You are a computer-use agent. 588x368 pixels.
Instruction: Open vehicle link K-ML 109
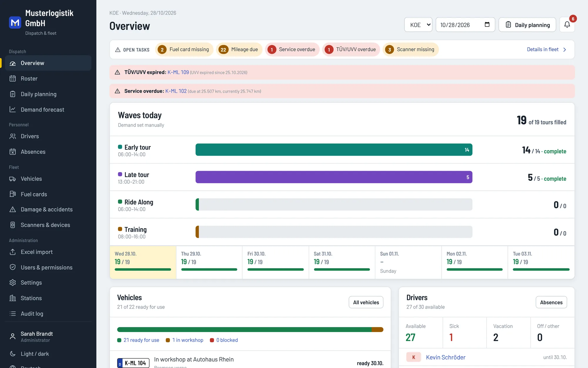tap(178, 72)
